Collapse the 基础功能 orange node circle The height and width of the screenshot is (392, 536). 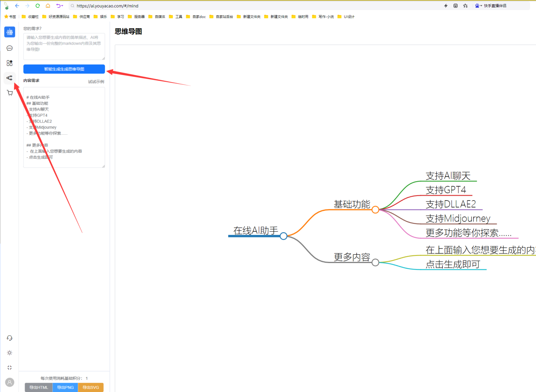[x=375, y=210]
